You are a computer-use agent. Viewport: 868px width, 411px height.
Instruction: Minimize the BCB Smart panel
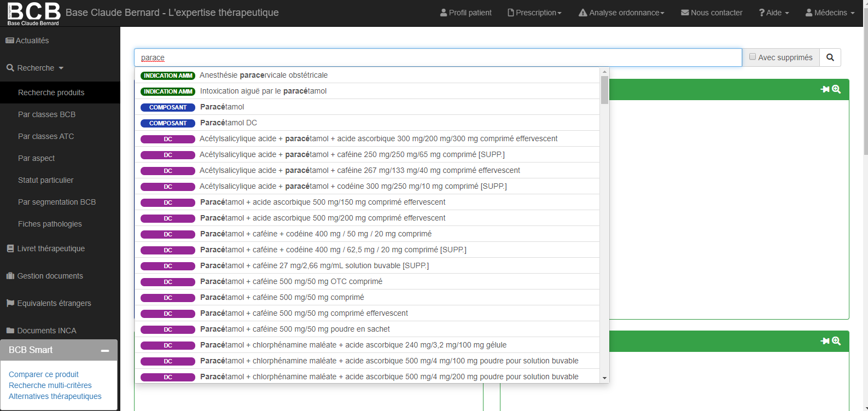[x=105, y=350]
